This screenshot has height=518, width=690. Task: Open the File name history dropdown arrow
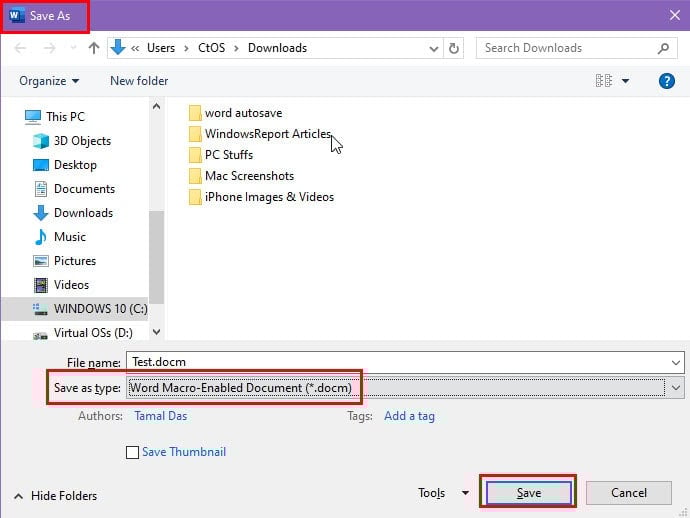click(x=676, y=362)
